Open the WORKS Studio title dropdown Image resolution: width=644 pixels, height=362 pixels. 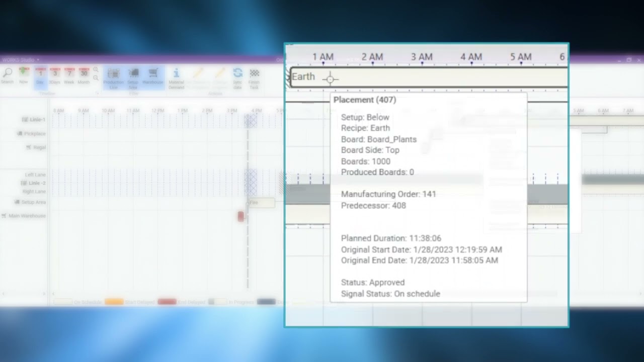(x=38, y=60)
